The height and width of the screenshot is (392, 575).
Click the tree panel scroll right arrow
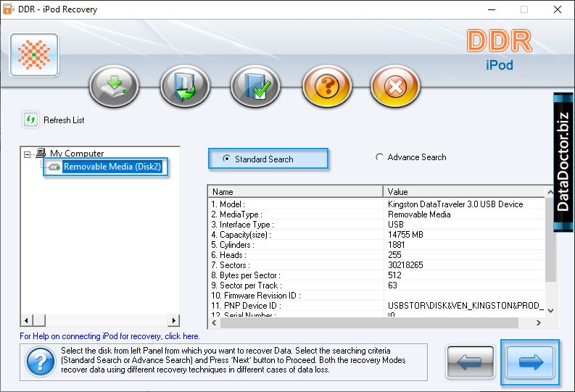coord(173,320)
